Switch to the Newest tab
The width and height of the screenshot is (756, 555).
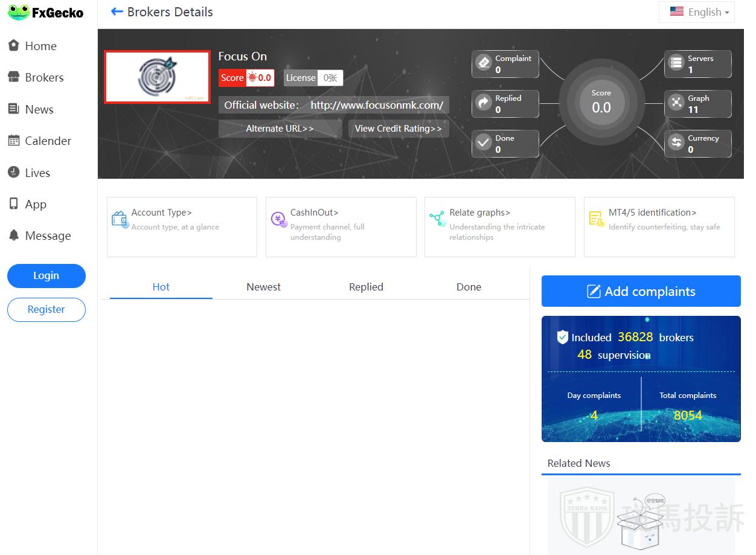pos(263,287)
